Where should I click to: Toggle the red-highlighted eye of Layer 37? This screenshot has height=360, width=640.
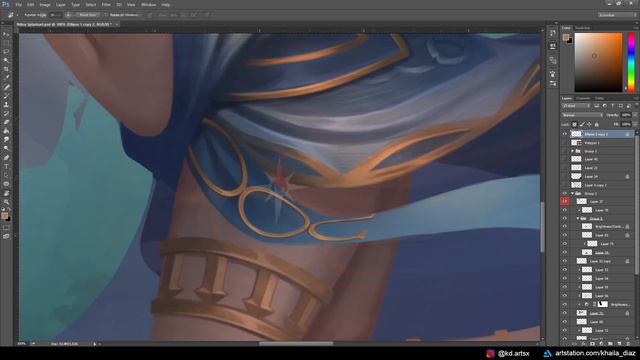coord(565,201)
